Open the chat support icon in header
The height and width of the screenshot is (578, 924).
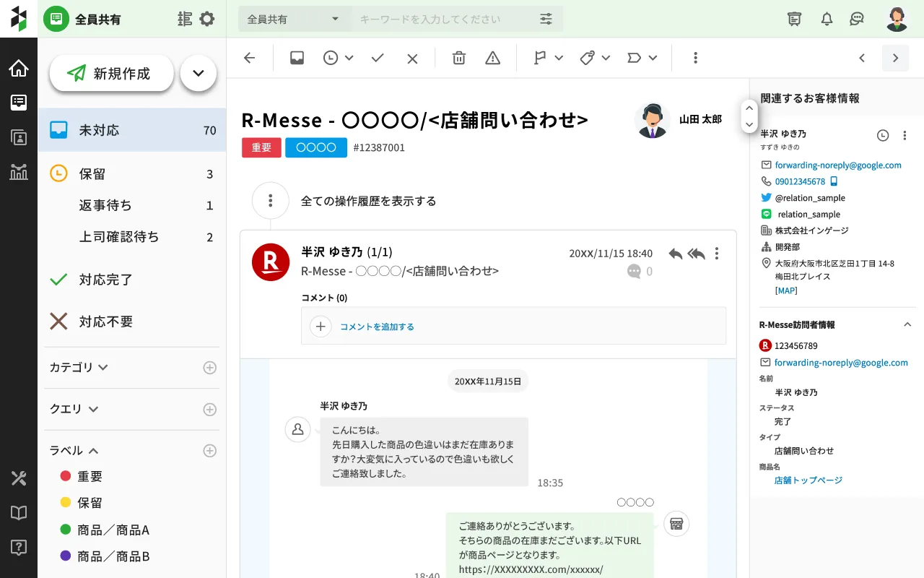pos(857,20)
